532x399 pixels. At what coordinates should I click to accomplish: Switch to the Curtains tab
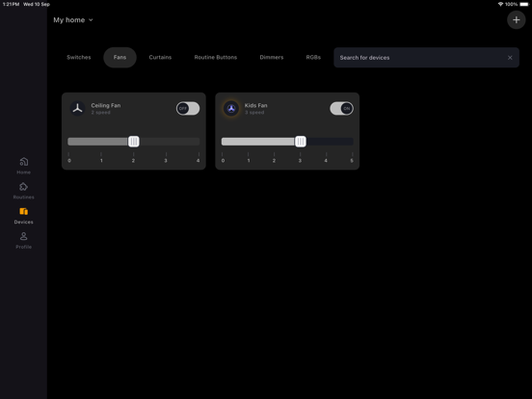(x=160, y=57)
